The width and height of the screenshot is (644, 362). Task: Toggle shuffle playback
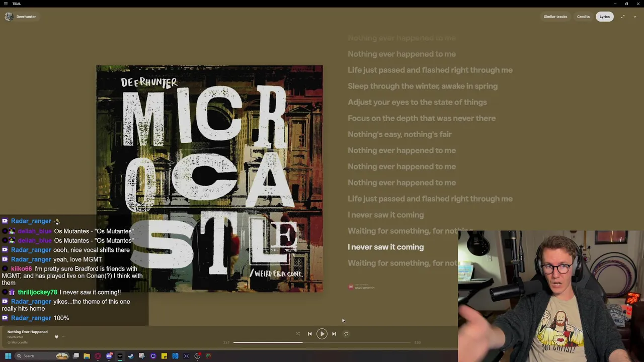(298, 334)
